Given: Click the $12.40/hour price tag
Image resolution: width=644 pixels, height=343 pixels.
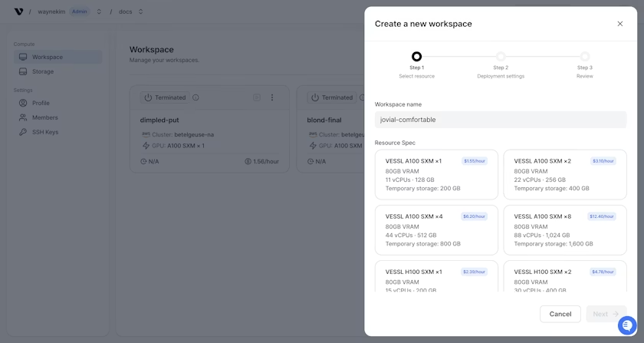Looking at the screenshot, I should (602, 216).
